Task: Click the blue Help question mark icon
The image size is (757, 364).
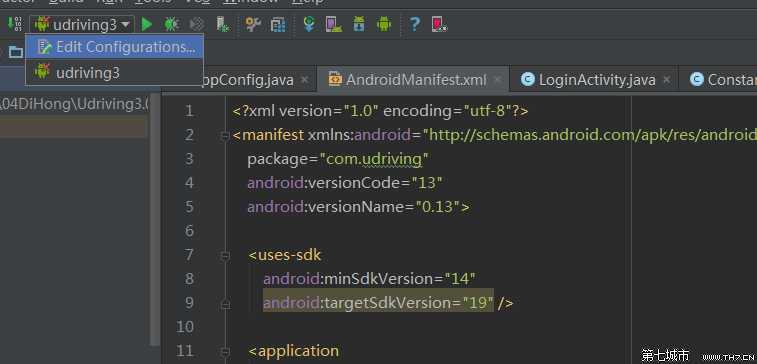Action: coord(415,24)
